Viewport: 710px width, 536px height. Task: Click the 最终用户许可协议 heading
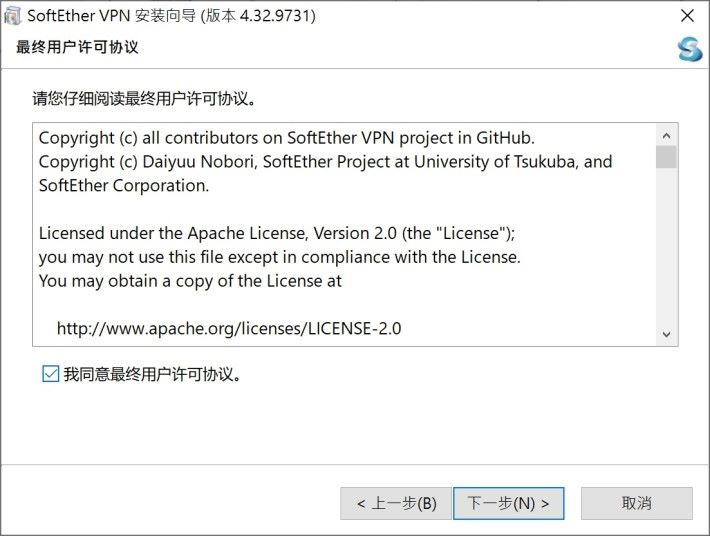[x=77, y=47]
